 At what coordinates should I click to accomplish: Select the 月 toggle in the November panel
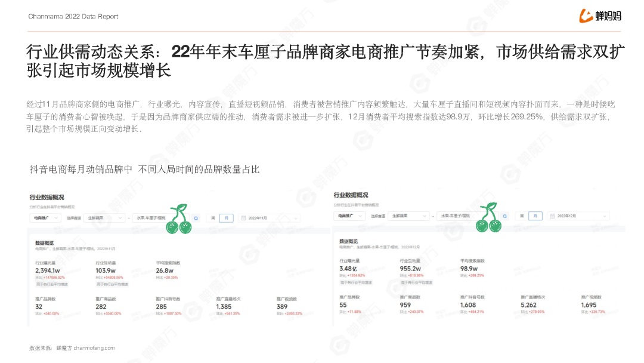pos(227,218)
